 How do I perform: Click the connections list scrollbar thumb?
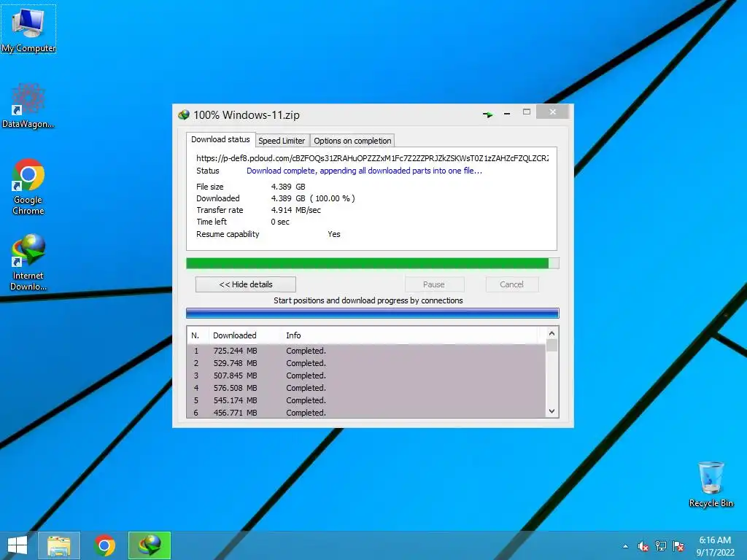[x=551, y=345]
